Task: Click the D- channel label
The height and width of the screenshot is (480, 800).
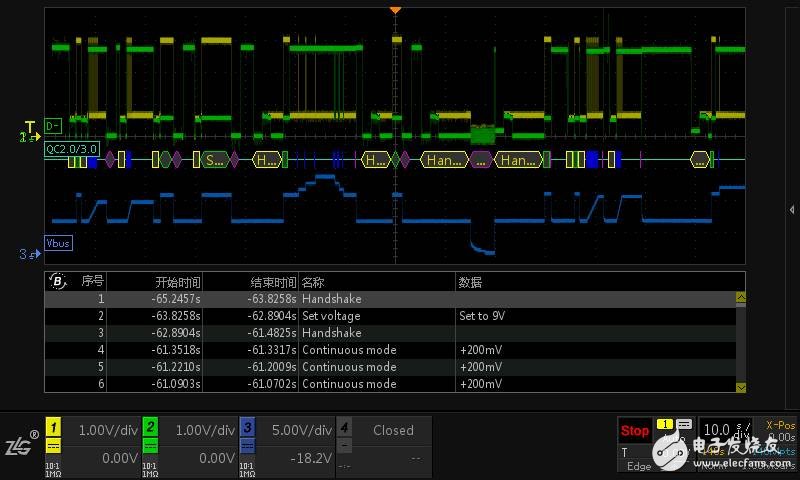Action: (x=53, y=125)
